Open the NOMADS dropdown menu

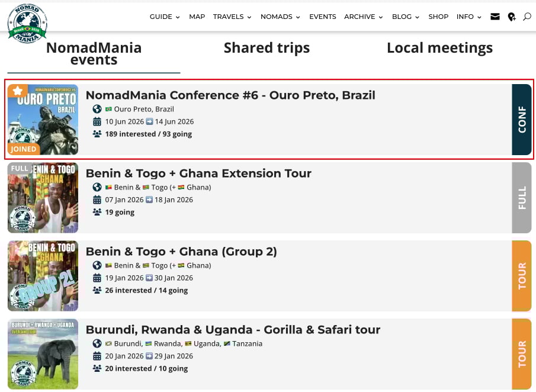pos(280,17)
